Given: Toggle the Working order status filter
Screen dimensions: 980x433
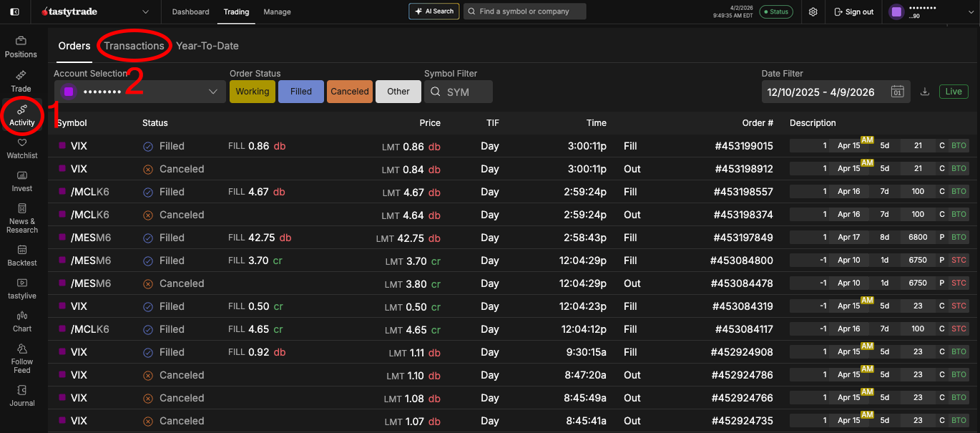Looking at the screenshot, I should click(x=253, y=92).
